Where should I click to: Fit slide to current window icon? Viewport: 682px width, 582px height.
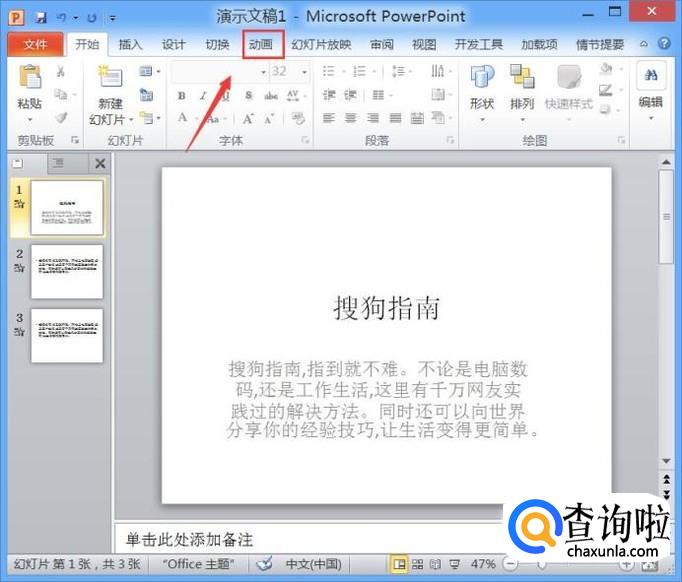pyautogui.click(x=649, y=565)
